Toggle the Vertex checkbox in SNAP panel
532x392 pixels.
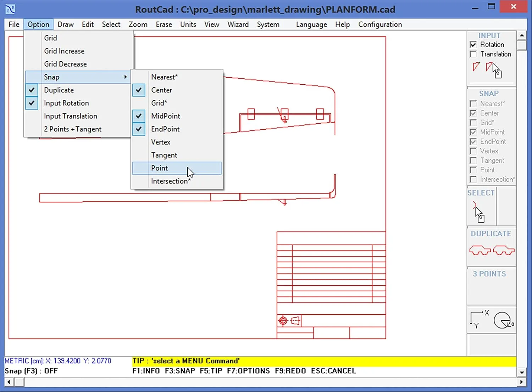tap(473, 151)
